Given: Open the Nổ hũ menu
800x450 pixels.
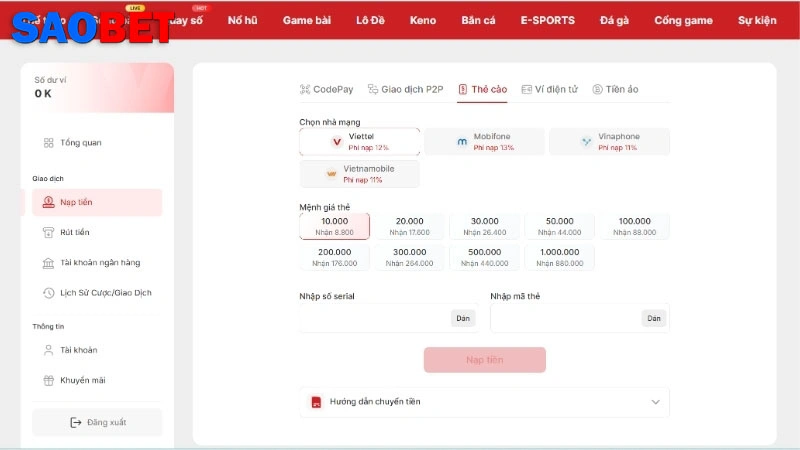Looking at the screenshot, I should 242,20.
